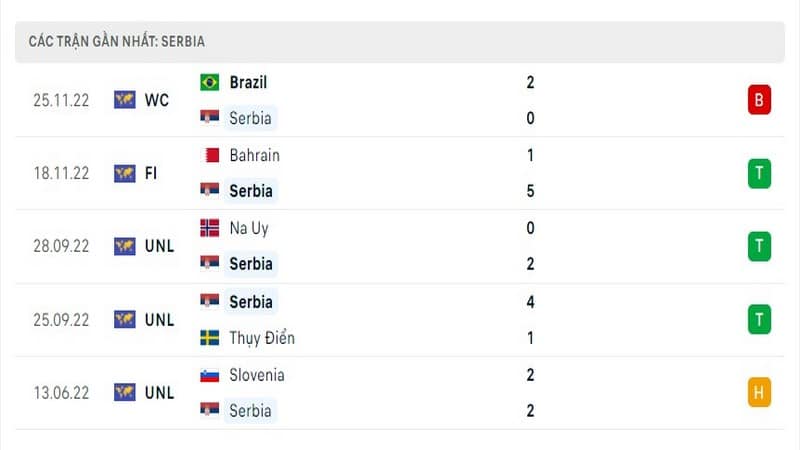Click the green T badge for Bahrain match
Image resolution: width=800 pixels, height=450 pixels.
click(x=759, y=173)
